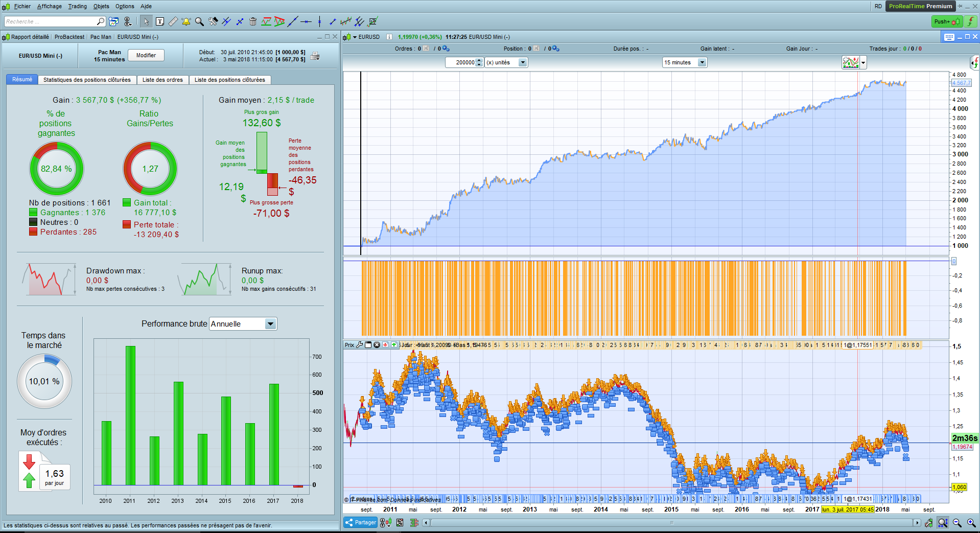Toggle the pointer cursor mode
This screenshot has width=980, height=533.
[146, 21]
